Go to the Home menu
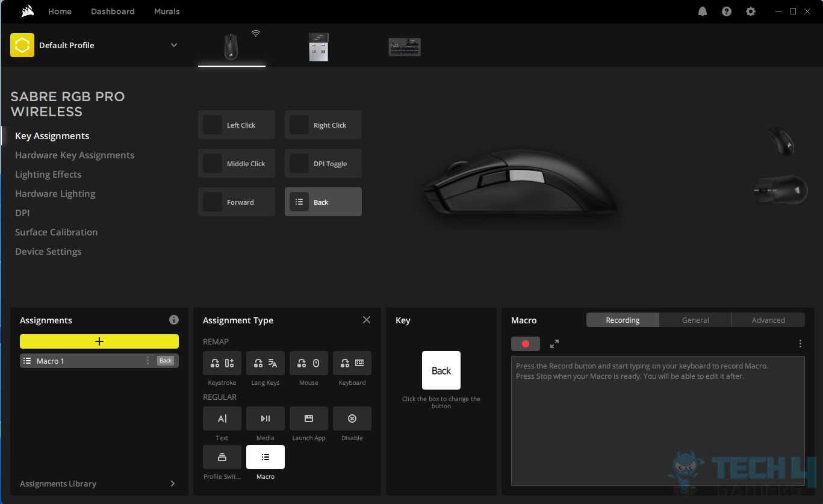823x504 pixels. point(60,11)
